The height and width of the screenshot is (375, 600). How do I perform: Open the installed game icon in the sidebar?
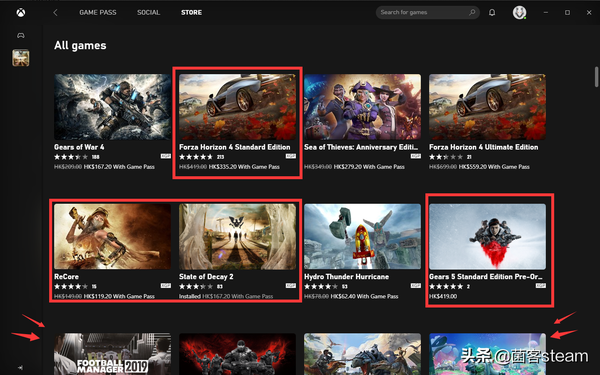(x=21, y=58)
